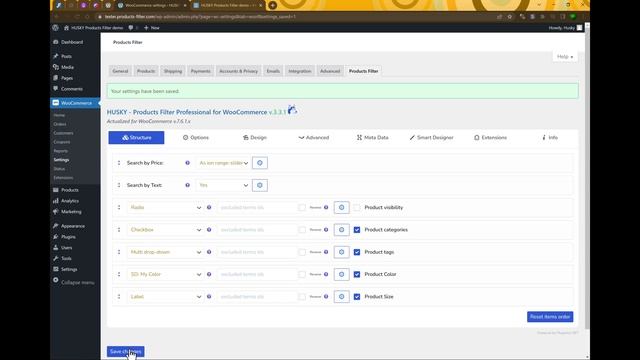Open WooCommerce Orders submenu link
The width and height of the screenshot is (640, 360).
[x=60, y=124]
